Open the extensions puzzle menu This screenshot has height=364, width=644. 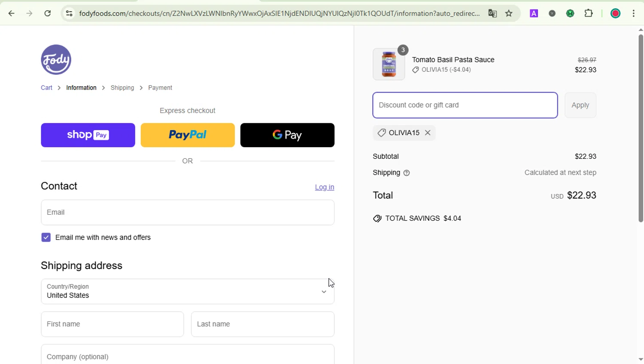click(x=589, y=13)
